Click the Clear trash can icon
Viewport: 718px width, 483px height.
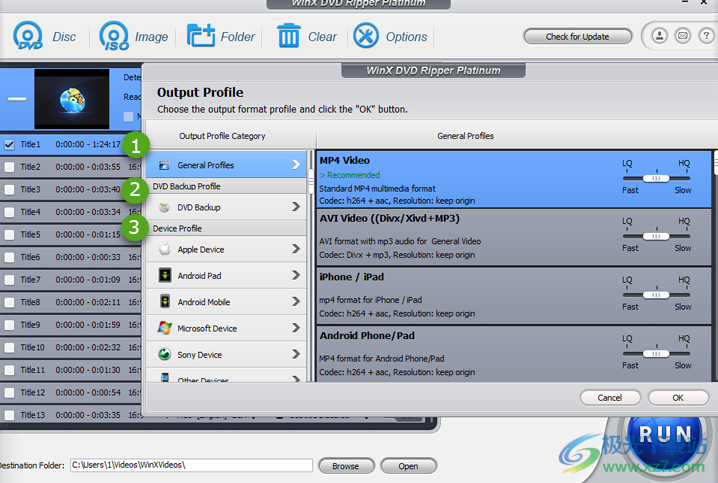[288, 36]
